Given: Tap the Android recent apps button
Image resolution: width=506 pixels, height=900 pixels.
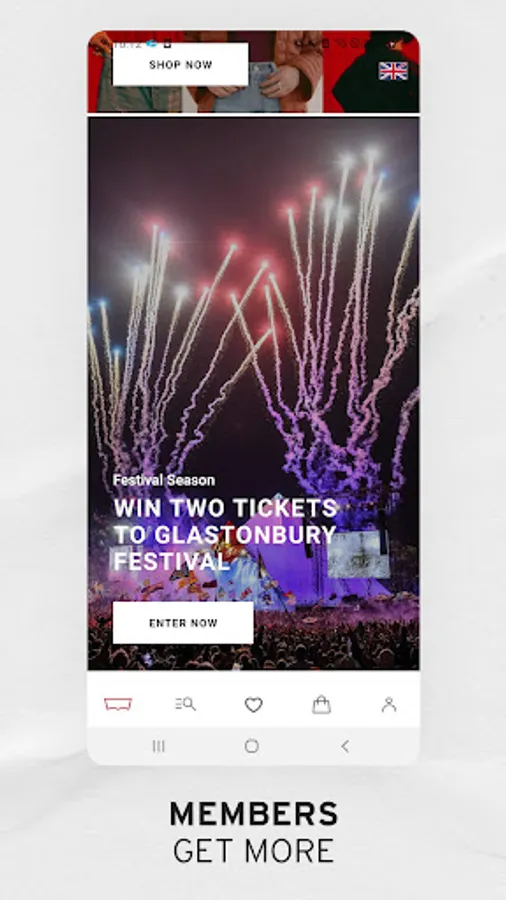Looking at the screenshot, I should click(159, 746).
